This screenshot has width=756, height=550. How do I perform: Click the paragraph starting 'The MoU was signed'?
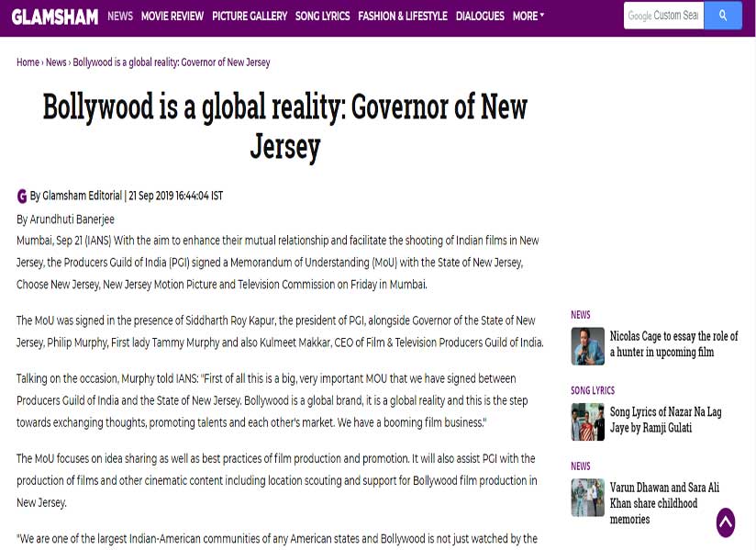280,331
